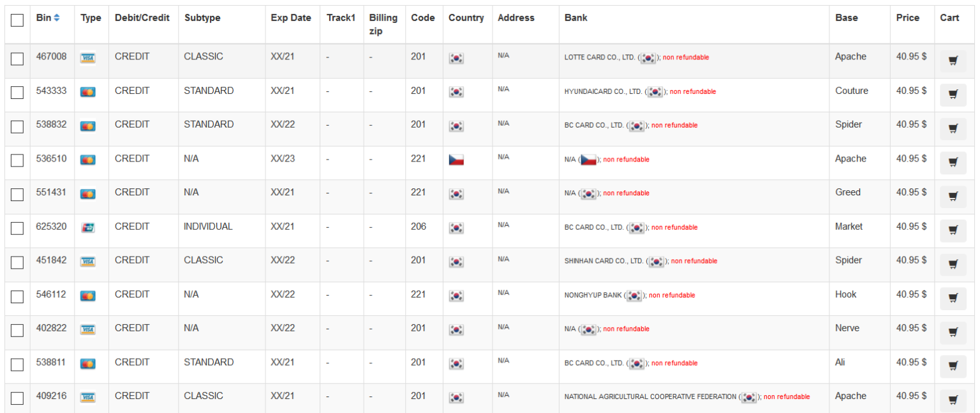This screenshot has width=980, height=413.
Task: Click the Exp Date column header
Action: (x=291, y=18)
